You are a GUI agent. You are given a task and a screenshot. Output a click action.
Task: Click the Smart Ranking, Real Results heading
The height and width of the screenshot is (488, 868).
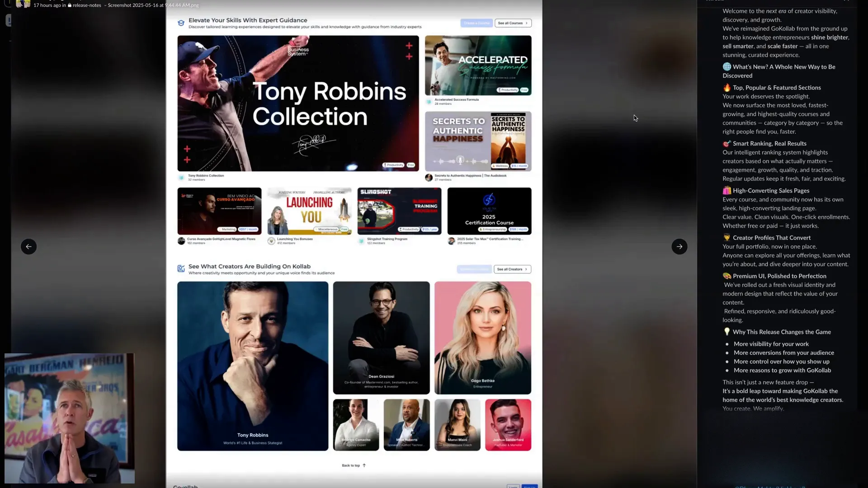point(769,144)
